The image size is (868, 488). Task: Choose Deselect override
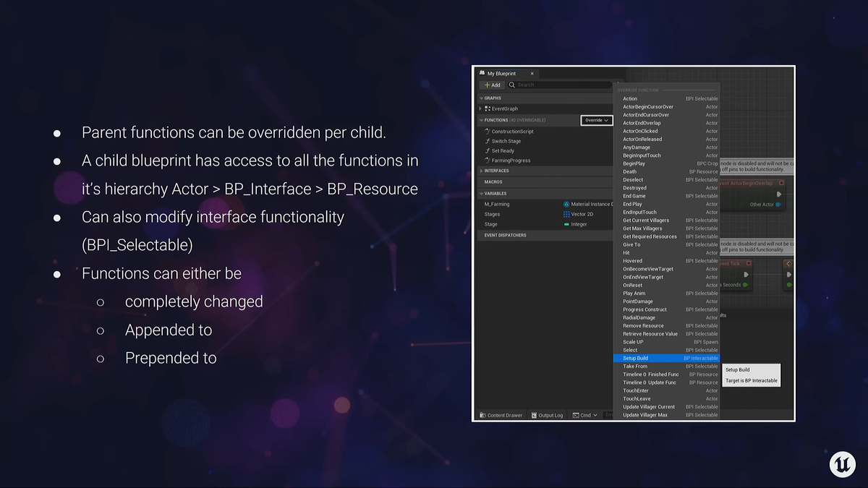pyautogui.click(x=666, y=180)
